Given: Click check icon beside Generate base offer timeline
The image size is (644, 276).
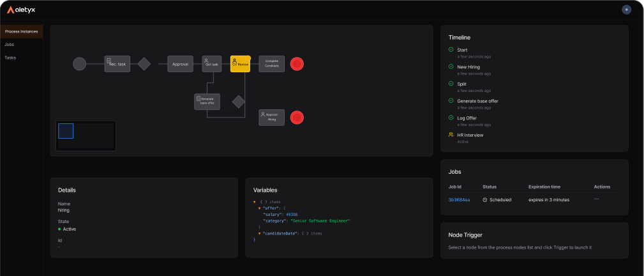Looking at the screenshot, I should (x=451, y=100).
